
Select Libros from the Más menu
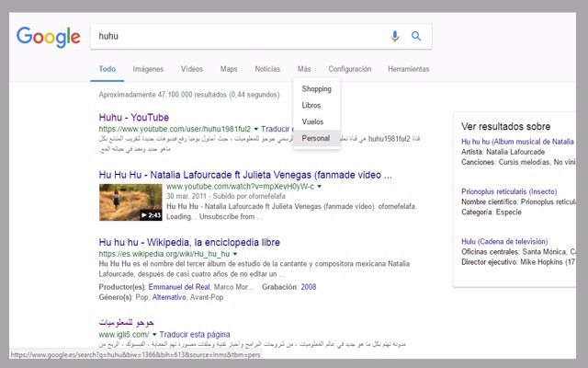coord(311,106)
